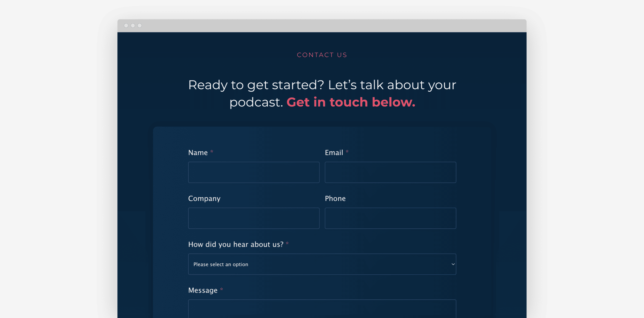Click the asterisk after the hear-about-us question
The width and height of the screenshot is (644, 318).
(x=287, y=244)
